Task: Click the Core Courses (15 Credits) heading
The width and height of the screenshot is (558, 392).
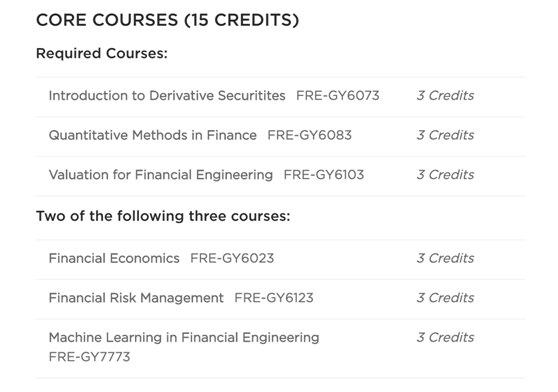Action: [168, 20]
